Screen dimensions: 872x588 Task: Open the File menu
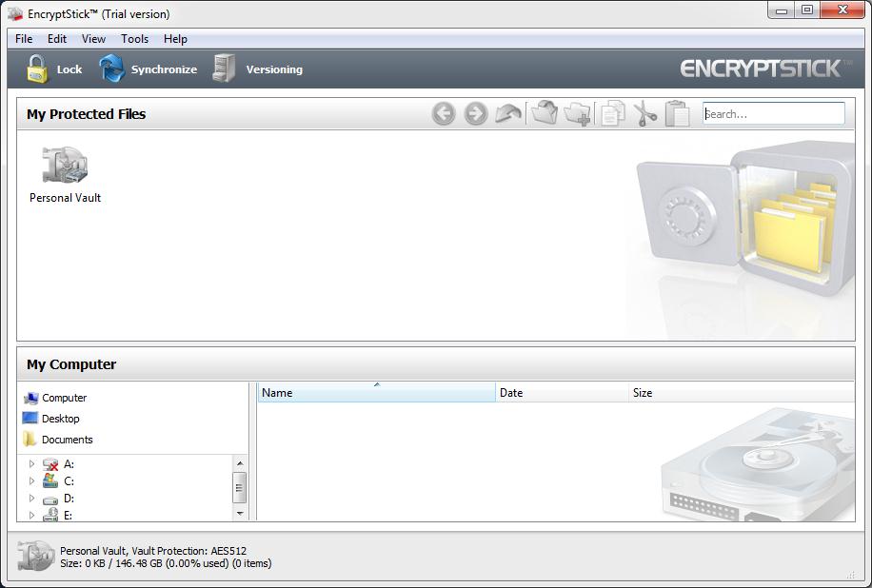[24, 39]
